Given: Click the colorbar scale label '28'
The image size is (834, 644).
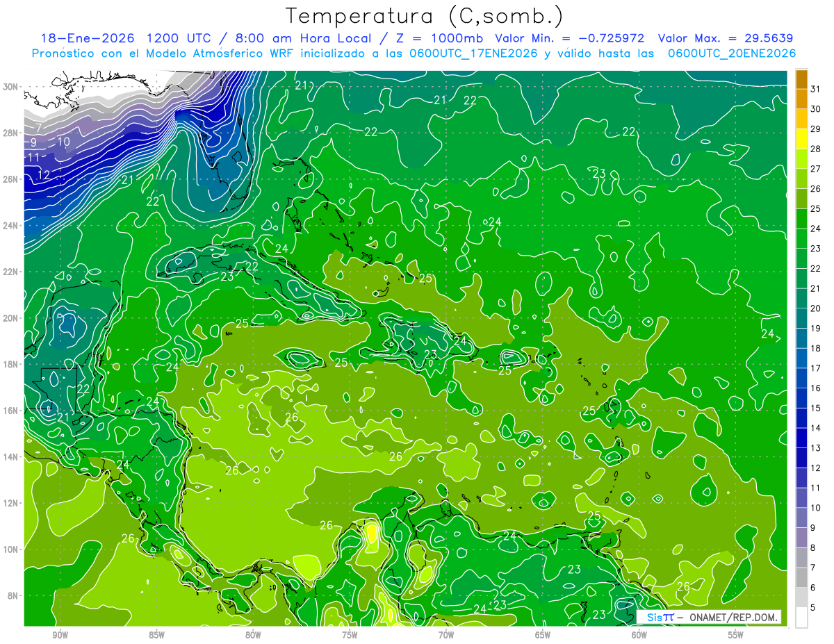Looking at the screenshot, I should tap(816, 149).
